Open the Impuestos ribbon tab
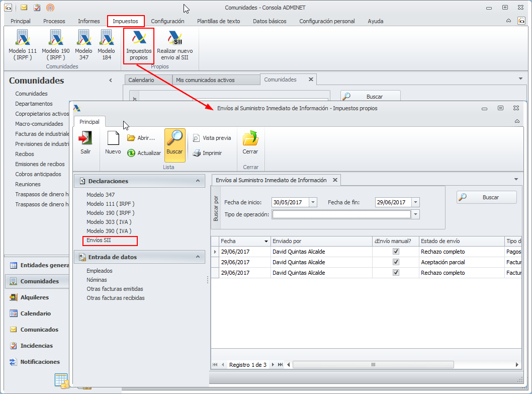This screenshot has height=394, width=532. coord(126,21)
